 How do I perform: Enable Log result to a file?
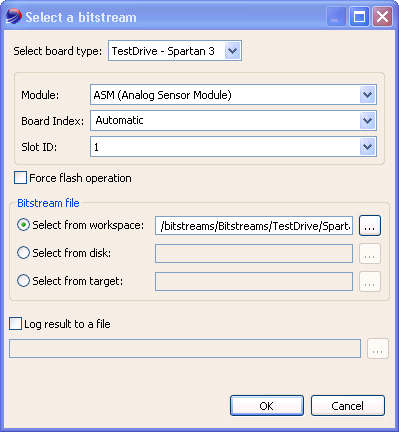(15, 324)
